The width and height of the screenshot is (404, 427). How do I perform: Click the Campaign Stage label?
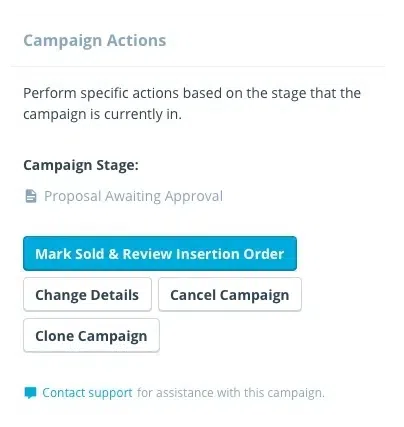pyautogui.click(x=81, y=165)
